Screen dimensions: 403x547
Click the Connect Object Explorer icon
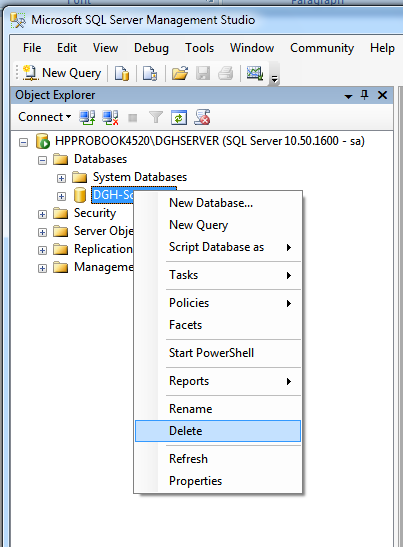(87, 117)
